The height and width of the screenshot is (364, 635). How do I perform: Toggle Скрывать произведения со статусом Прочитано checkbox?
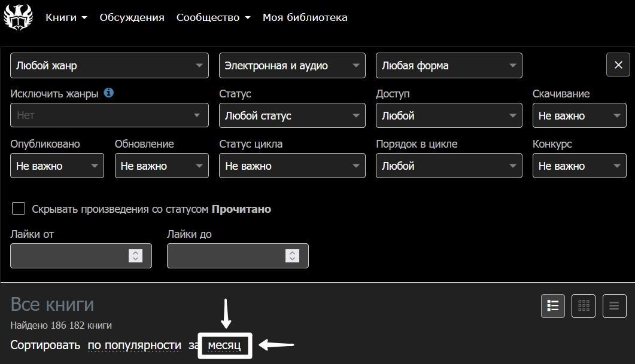pyautogui.click(x=19, y=209)
